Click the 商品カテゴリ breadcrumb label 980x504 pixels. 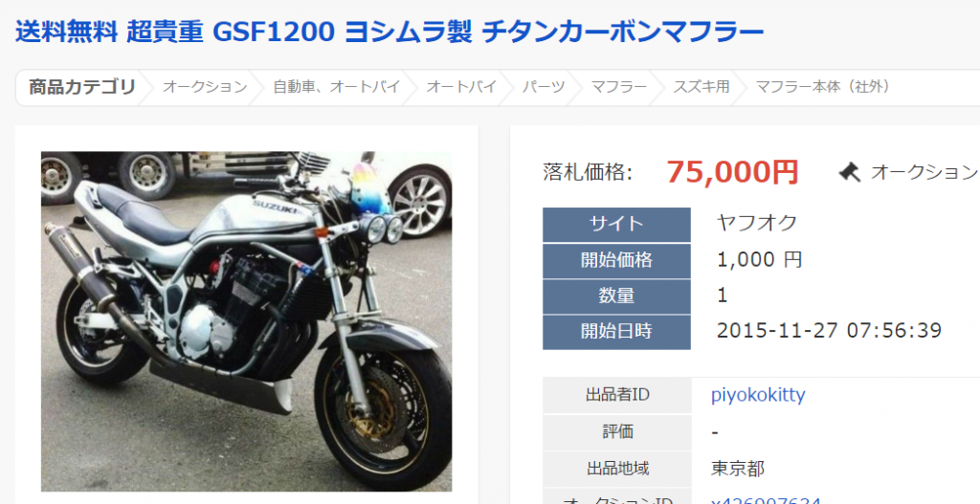(x=82, y=87)
